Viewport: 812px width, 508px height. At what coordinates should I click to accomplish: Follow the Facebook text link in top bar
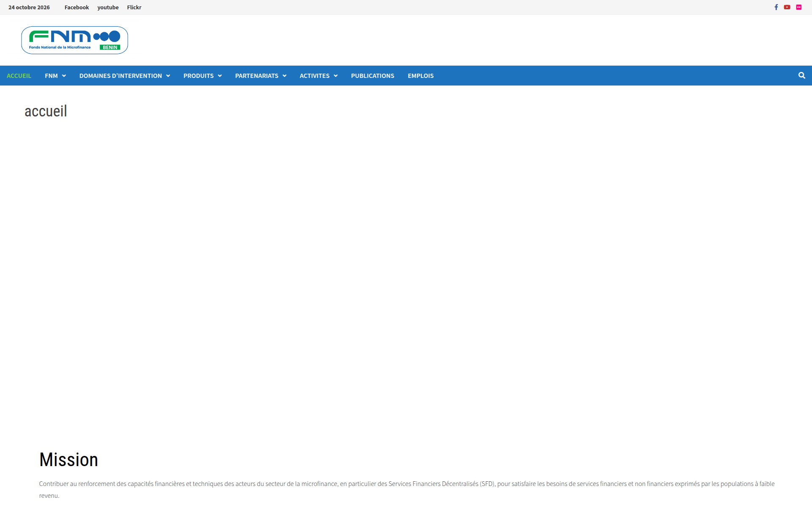77,7
